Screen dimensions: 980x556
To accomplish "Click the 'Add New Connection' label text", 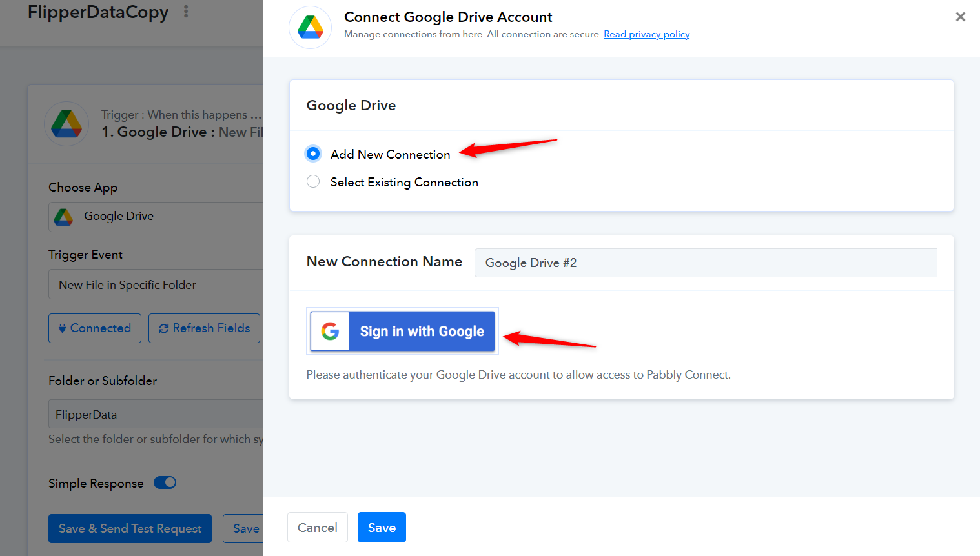I will [390, 154].
